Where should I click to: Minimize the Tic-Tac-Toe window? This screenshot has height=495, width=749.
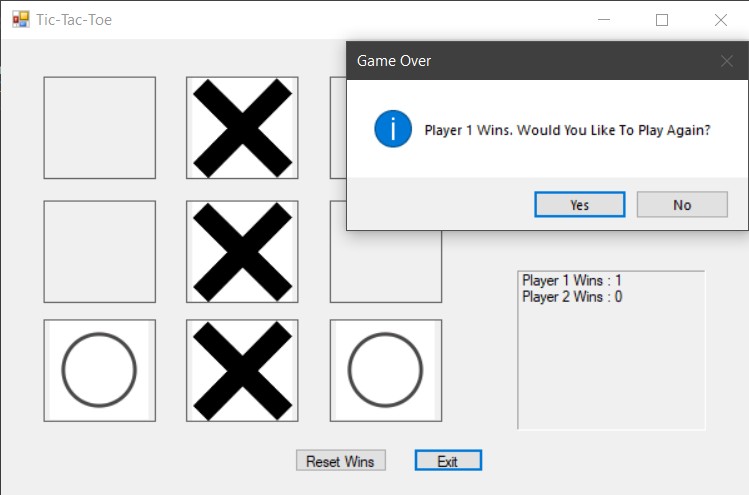[x=603, y=20]
